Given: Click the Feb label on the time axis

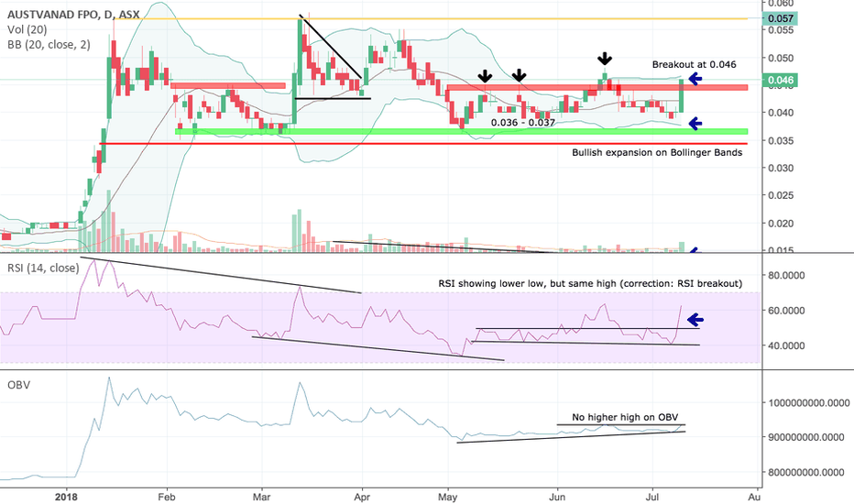Looking at the screenshot, I should [167, 497].
